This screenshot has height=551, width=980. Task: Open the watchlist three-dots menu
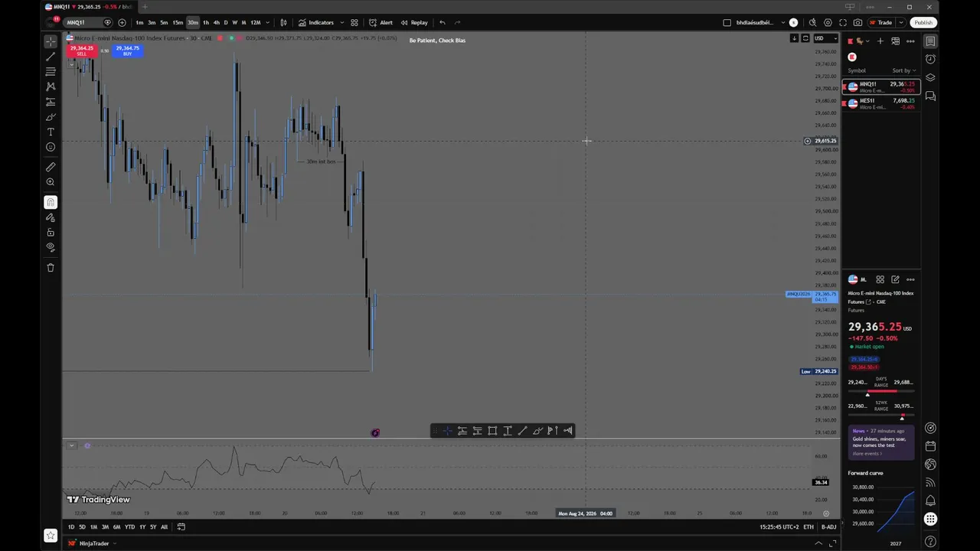pos(910,41)
